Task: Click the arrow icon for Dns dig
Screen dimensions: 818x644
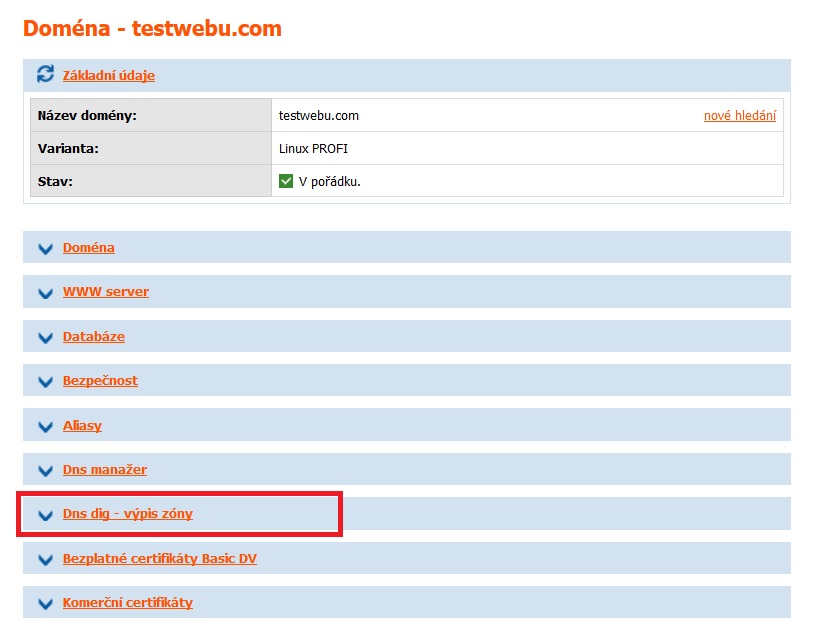Action: click(x=45, y=515)
